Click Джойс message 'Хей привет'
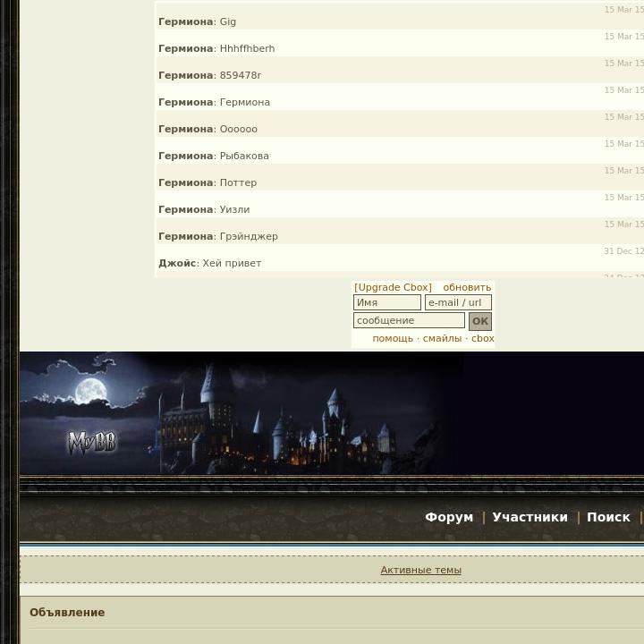 click(x=232, y=263)
